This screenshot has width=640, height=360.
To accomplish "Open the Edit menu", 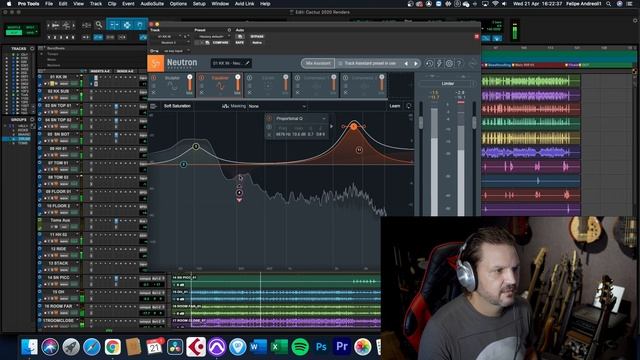I will click(x=63, y=4).
